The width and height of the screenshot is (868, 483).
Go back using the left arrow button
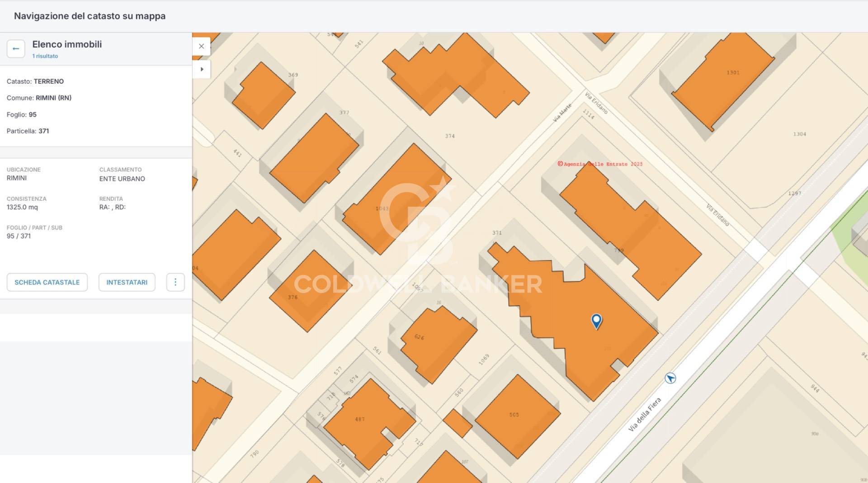(x=16, y=48)
